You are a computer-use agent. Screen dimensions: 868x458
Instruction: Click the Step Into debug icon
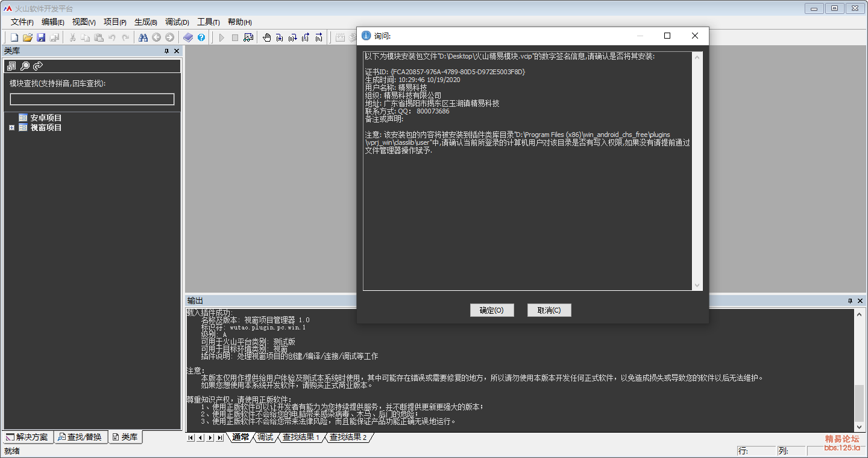click(x=280, y=37)
